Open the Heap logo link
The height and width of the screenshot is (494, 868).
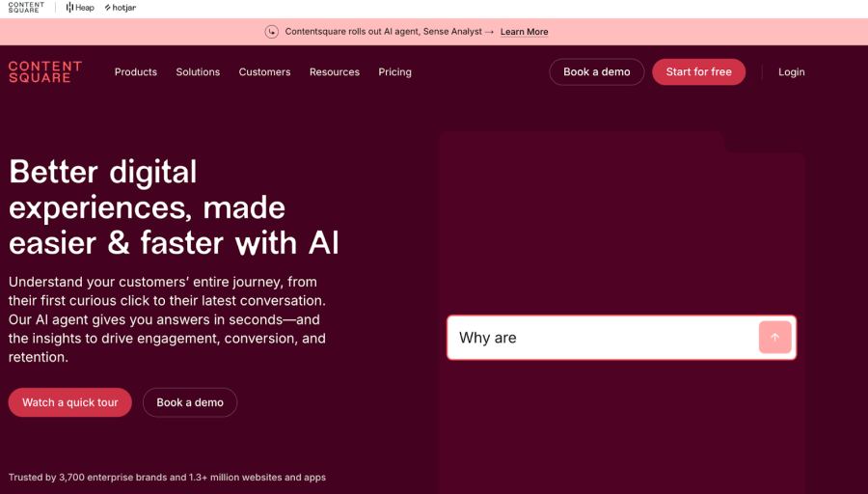coord(80,8)
